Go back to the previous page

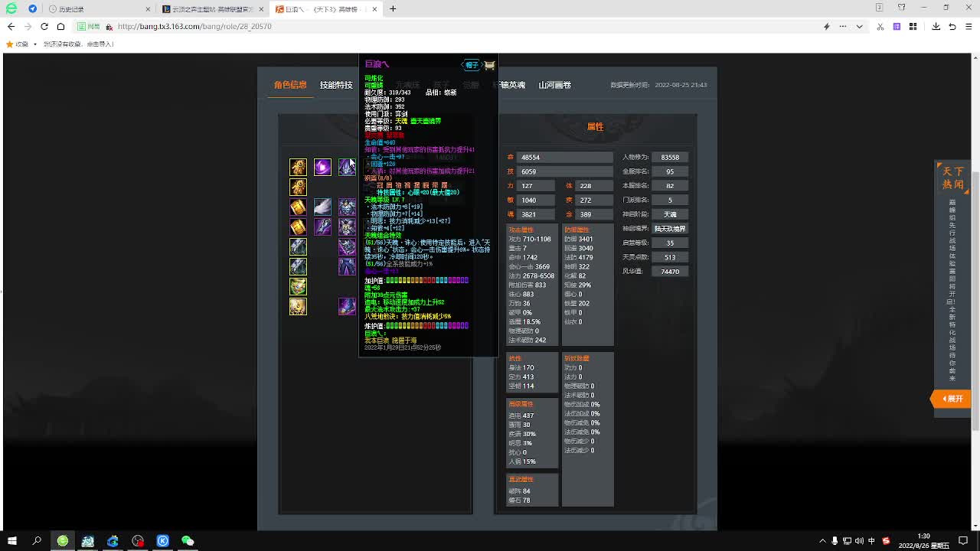[x=11, y=26]
